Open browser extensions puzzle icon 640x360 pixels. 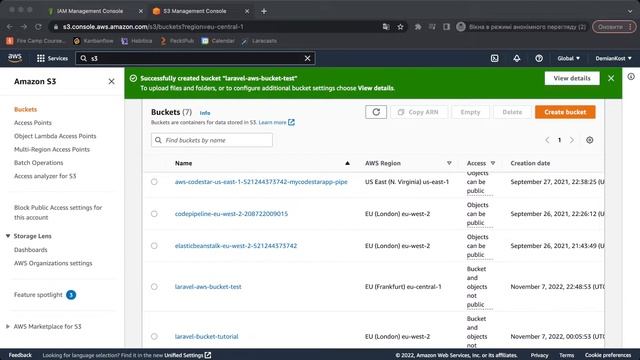[x=418, y=27]
